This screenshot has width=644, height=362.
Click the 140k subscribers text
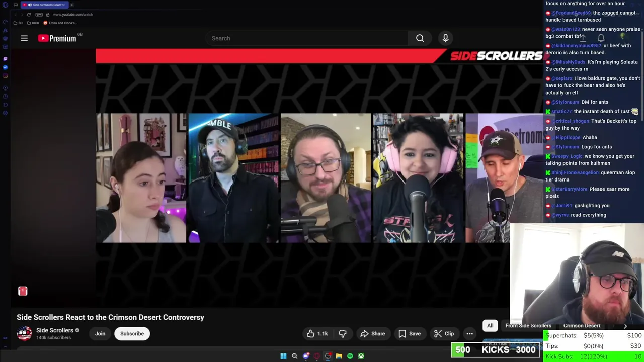(x=53, y=338)
